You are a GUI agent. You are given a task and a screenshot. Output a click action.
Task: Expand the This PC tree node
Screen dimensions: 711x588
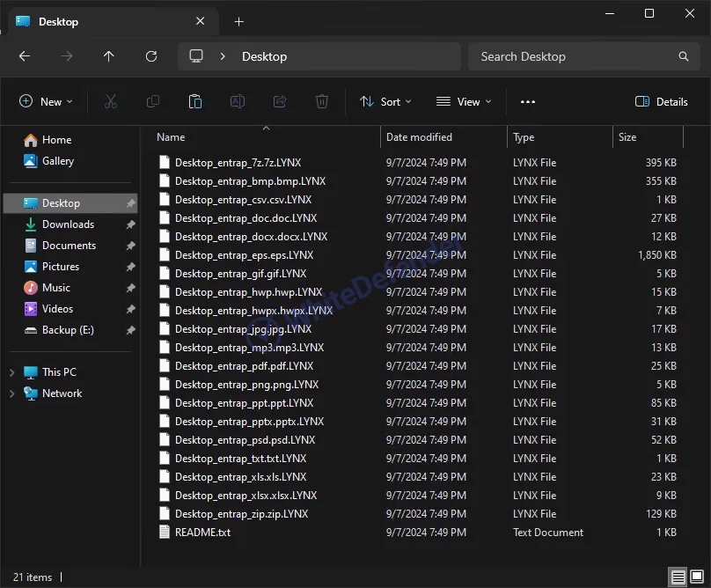11,372
